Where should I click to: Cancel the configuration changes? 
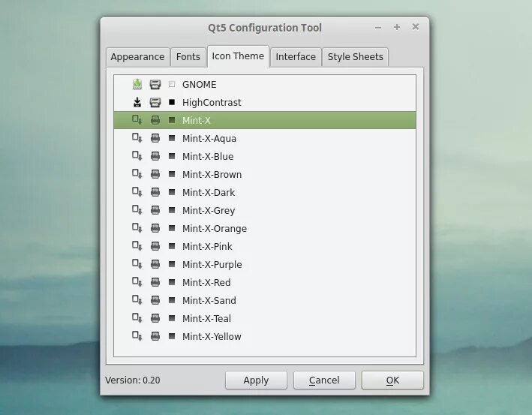click(x=324, y=380)
